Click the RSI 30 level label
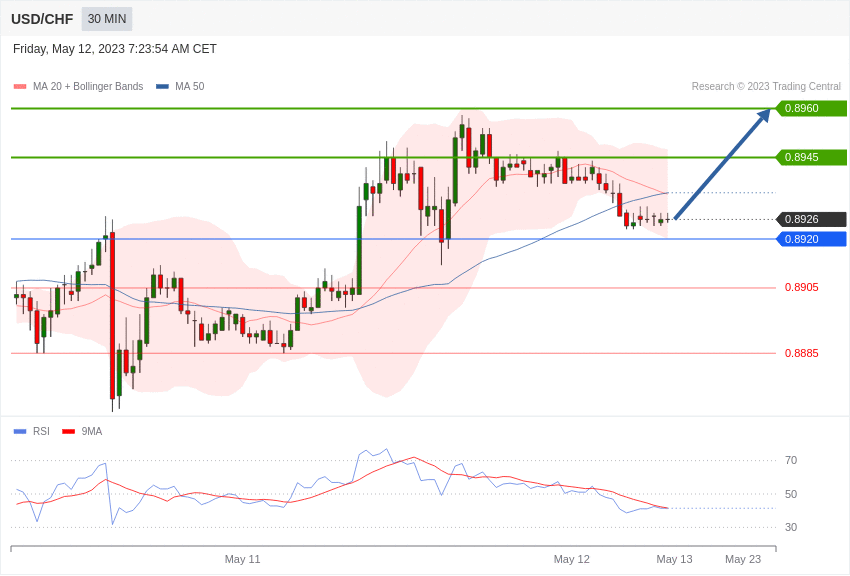 [x=791, y=527]
